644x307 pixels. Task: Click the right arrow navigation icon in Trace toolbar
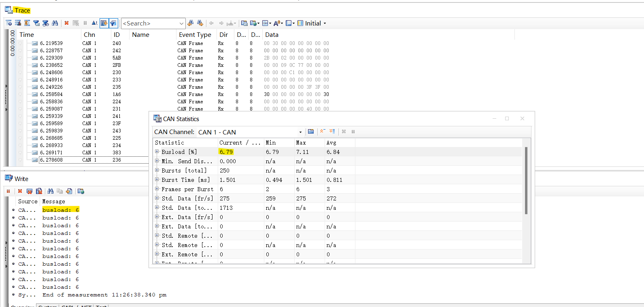click(x=221, y=23)
